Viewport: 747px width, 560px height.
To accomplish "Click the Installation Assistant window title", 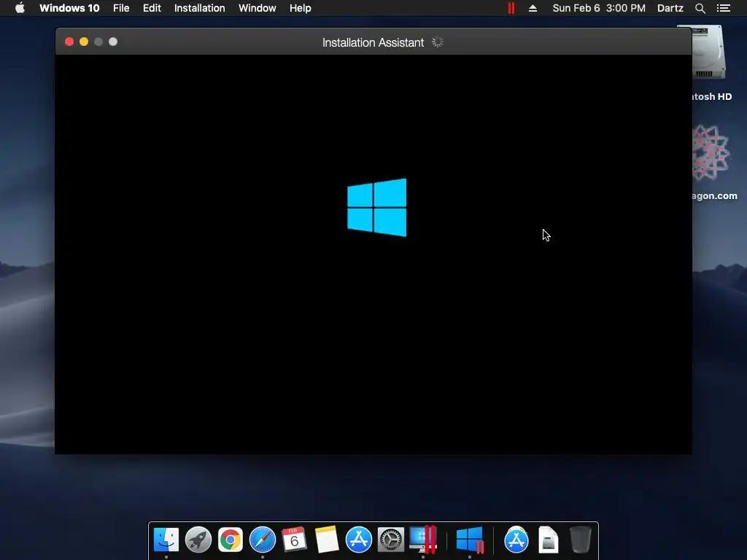I will (x=373, y=42).
